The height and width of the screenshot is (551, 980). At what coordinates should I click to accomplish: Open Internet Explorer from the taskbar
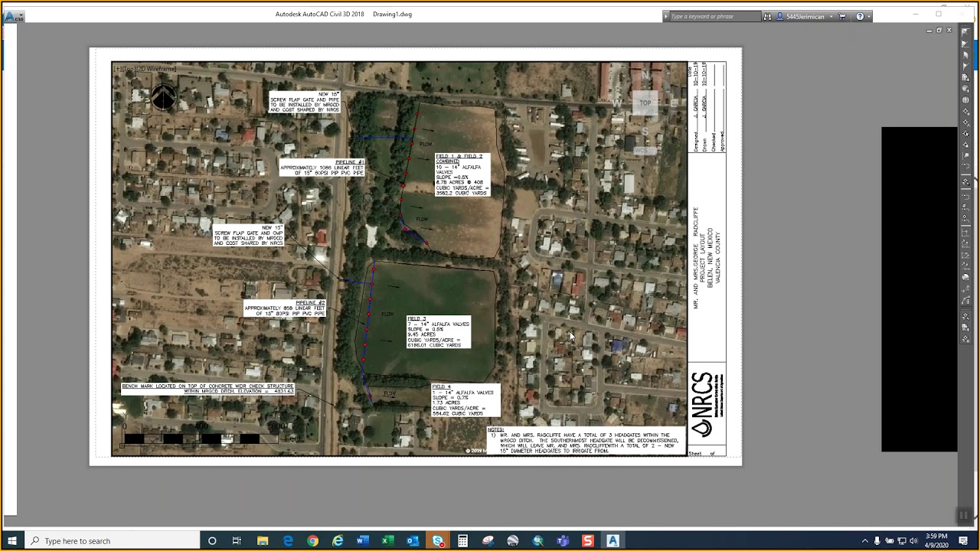[338, 541]
